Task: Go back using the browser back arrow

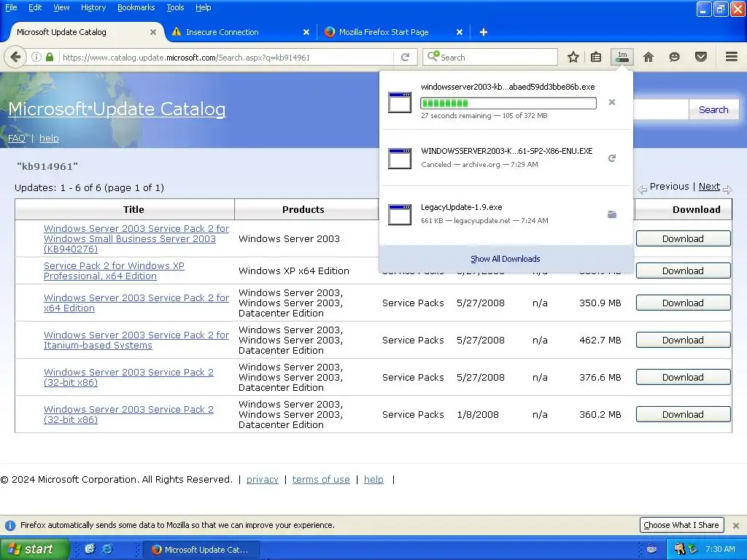Action: click(15, 57)
